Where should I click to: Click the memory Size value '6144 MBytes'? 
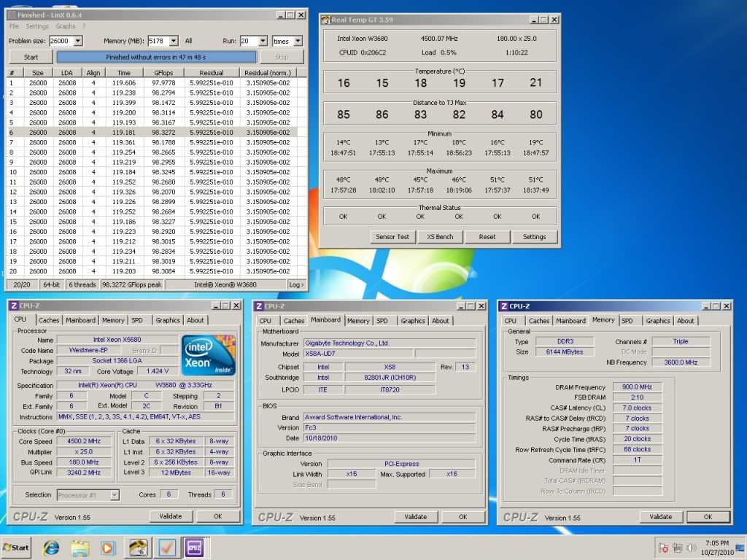tap(565, 352)
